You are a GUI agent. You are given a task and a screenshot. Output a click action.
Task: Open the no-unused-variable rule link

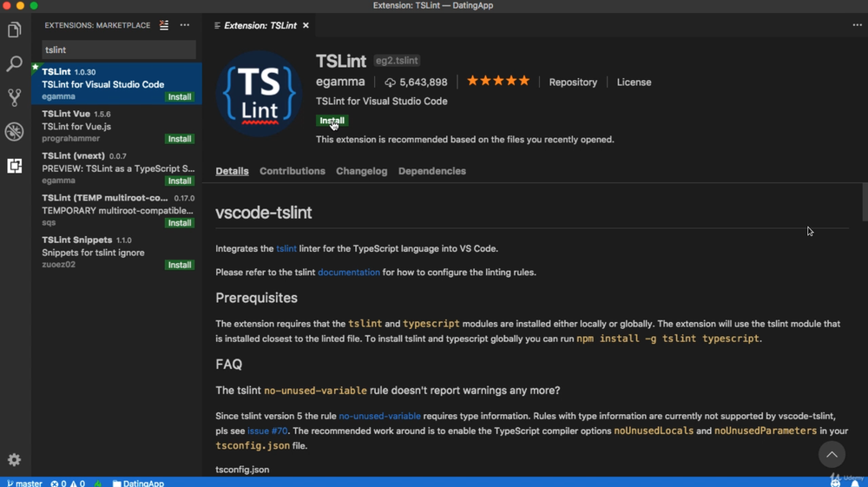(380, 416)
